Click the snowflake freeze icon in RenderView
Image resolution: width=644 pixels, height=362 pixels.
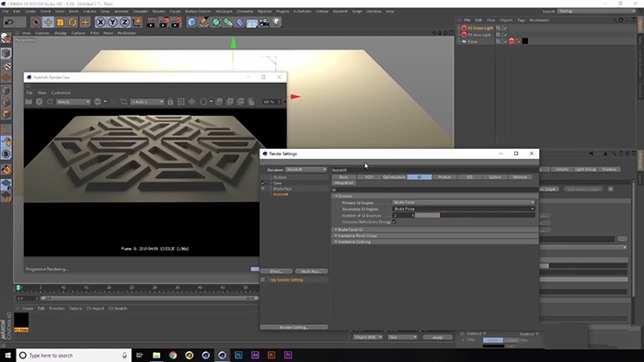(x=191, y=101)
